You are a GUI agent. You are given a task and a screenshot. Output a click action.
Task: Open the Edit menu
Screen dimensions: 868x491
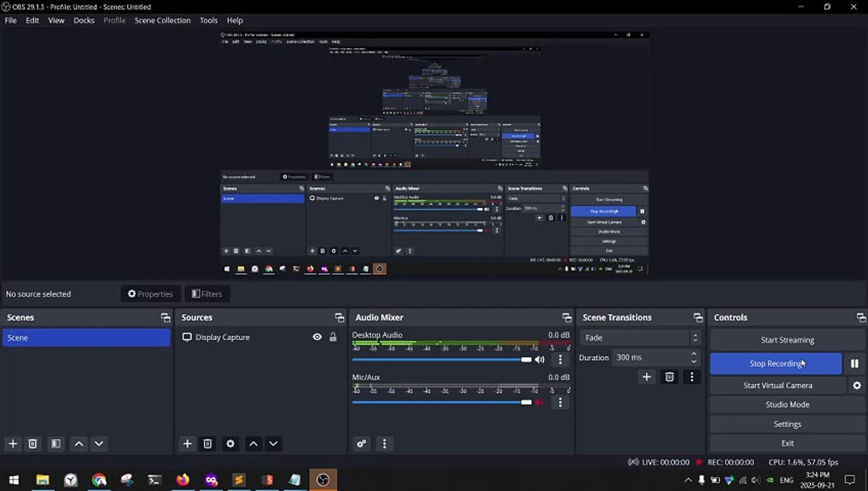[x=32, y=20]
